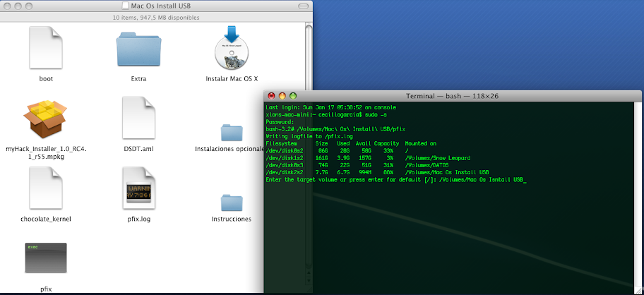Select the Instalar Mac OS X disc icon
Screen dimensions: 644x295
tap(232, 47)
